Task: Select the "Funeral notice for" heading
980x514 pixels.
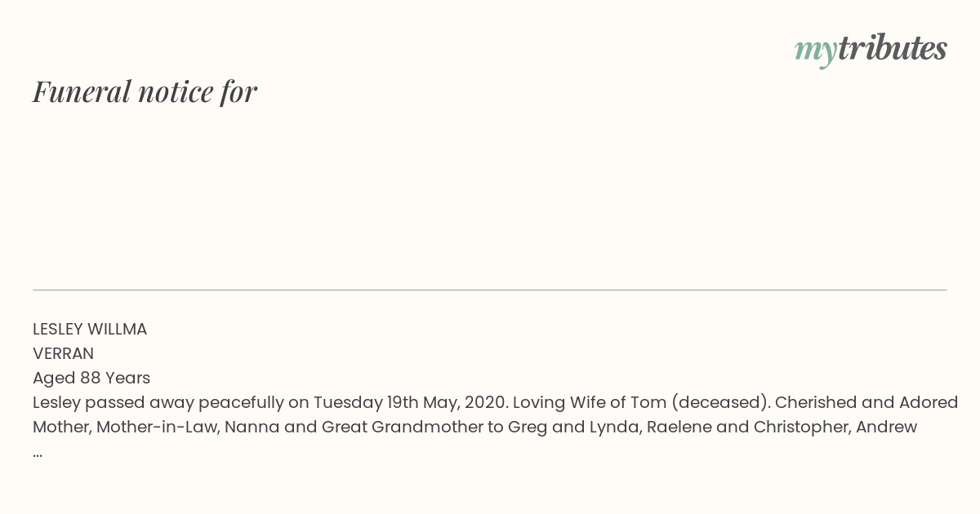Action: coord(145,91)
